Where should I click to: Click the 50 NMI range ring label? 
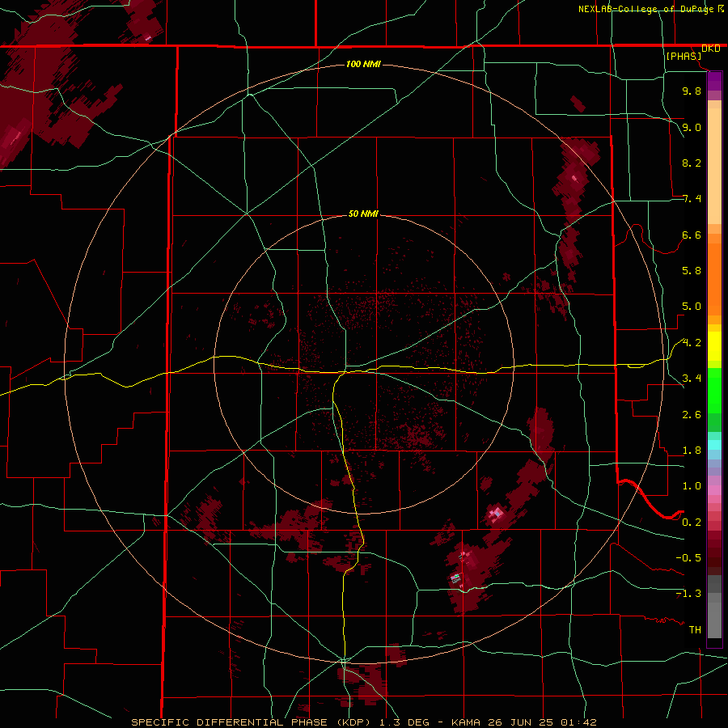[x=363, y=214]
